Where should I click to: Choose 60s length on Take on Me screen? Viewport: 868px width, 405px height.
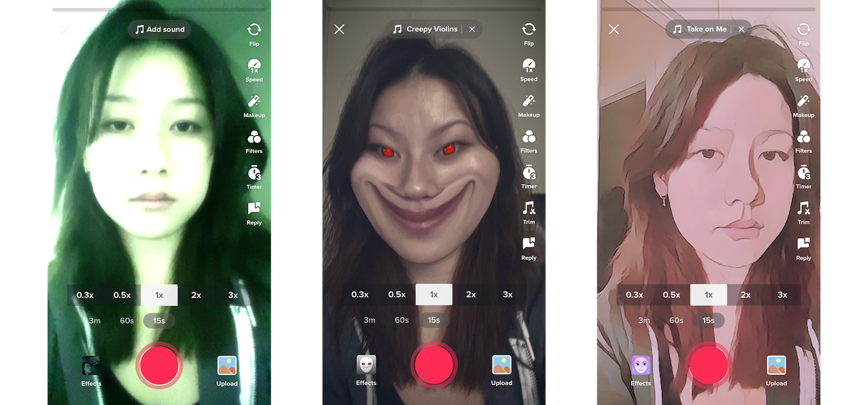point(676,320)
